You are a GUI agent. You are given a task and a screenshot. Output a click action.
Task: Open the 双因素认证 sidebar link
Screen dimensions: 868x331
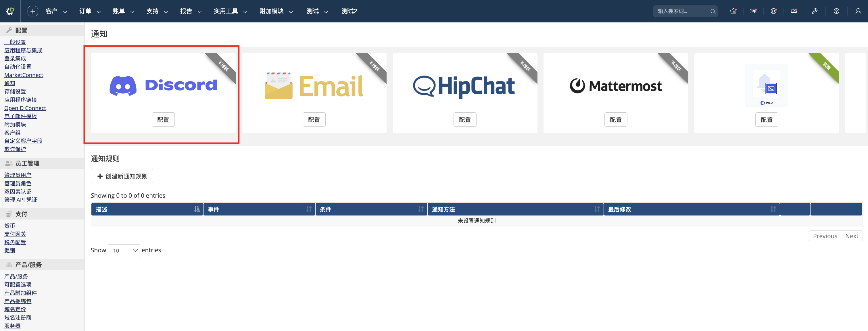coord(18,192)
